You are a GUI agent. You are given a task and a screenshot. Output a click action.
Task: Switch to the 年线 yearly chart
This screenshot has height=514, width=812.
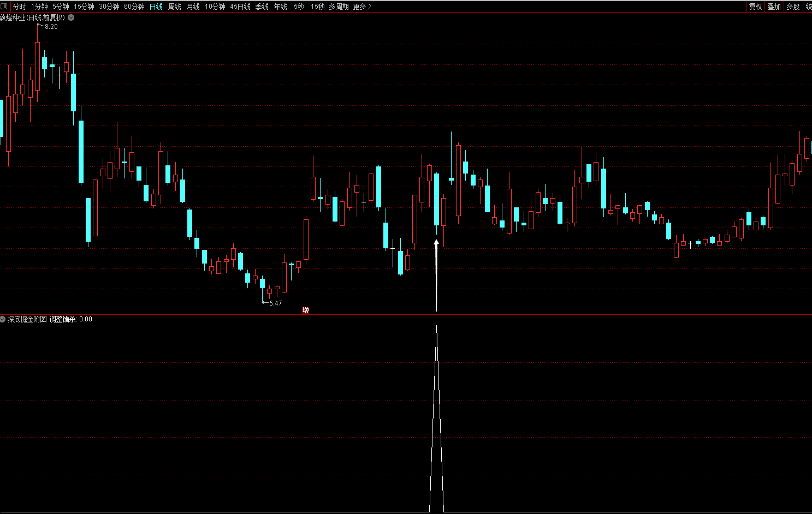point(281,7)
